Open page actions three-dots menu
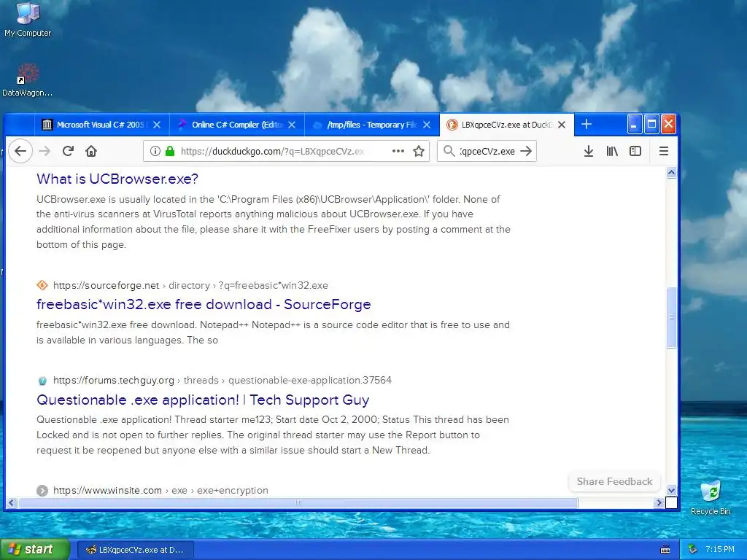 click(398, 152)
